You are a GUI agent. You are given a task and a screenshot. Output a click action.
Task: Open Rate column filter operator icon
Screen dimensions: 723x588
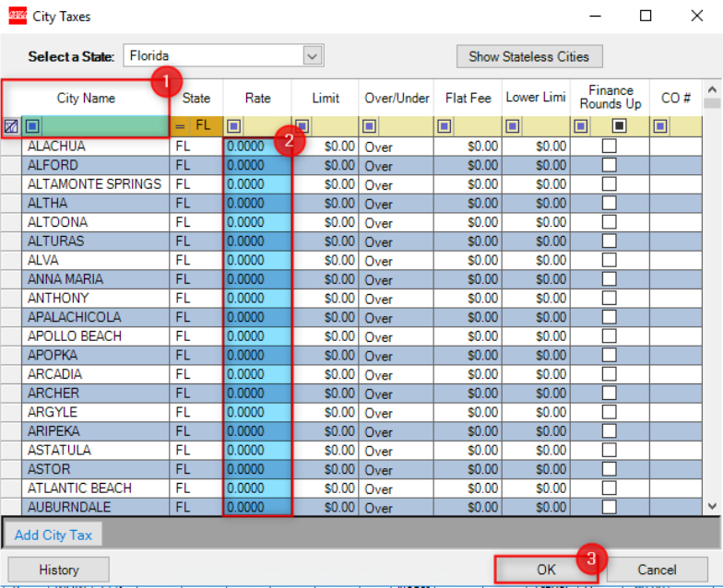[234, 125]
